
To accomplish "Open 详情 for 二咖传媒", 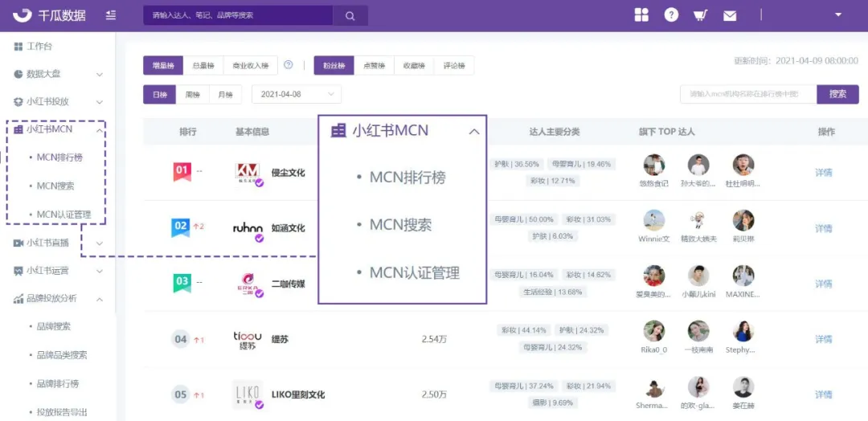I will click(823, 284).
